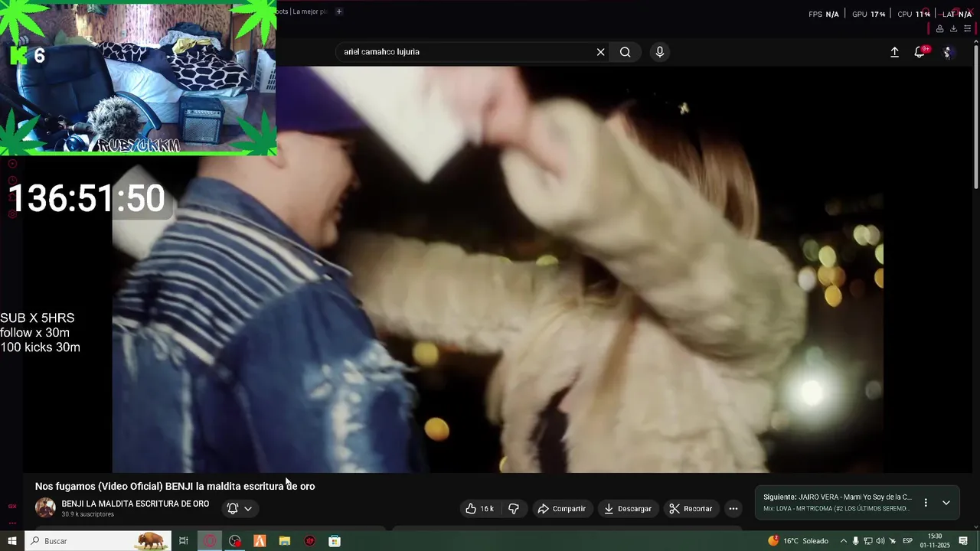The width and height of the screenshot is (980, 551).
Task: Click the microphone tray icon
Action: coord(856,541)
